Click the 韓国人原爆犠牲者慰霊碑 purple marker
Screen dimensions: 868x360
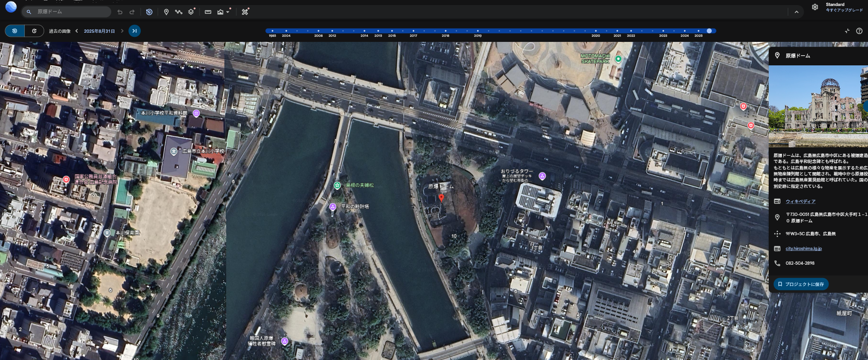click(285, 341)
